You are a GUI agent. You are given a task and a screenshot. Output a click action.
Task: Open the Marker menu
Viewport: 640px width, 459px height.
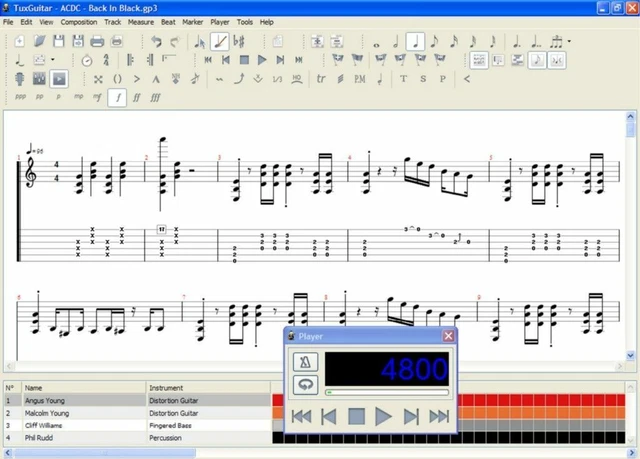pos(192,21)
